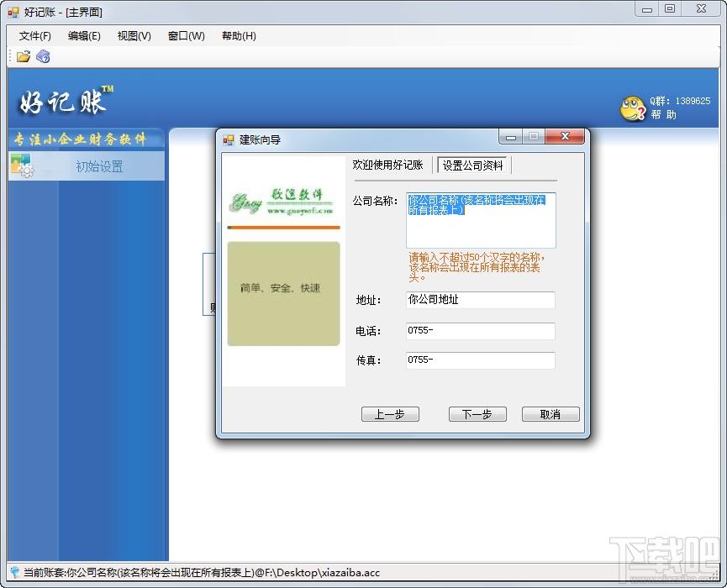Click the 好记账 TM logo
The width and height of the screenshot is (727, 588).
[66, 100]
